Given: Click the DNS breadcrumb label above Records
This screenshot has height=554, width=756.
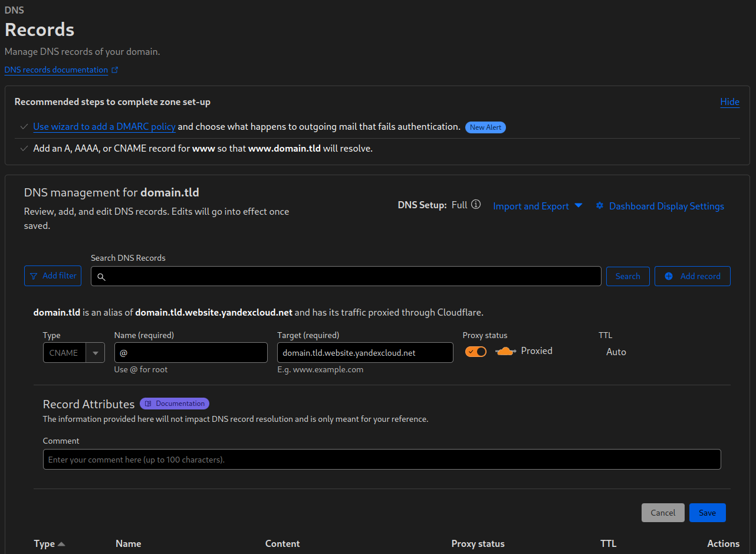Looking at the screenshot, I should click(15, 10).
